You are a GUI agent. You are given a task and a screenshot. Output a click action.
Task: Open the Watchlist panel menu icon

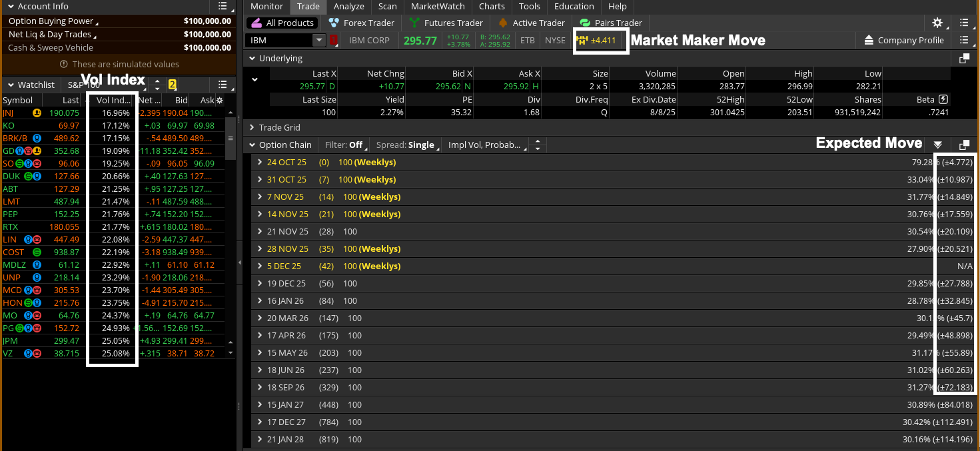(223, 85)
